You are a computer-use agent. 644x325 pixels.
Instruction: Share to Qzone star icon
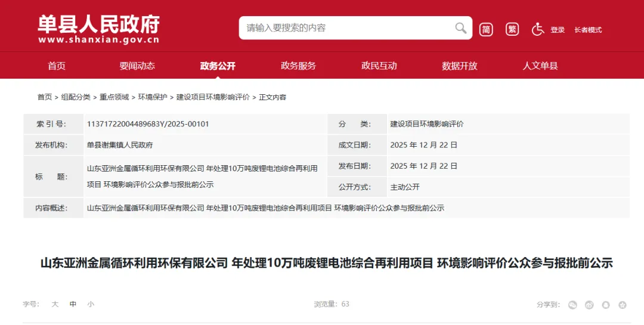click(623, 305)
